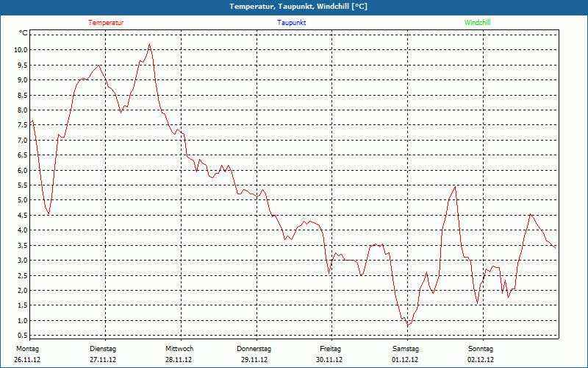Click the Donnerstag day label

pyautogui.click(x=254, y=349)
